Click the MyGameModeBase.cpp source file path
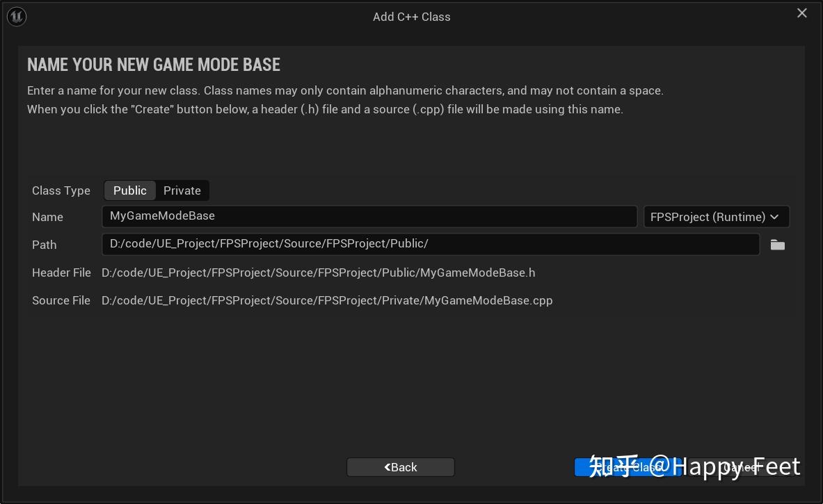The width and height of the screenshot is (823, 504). point(327,300)
